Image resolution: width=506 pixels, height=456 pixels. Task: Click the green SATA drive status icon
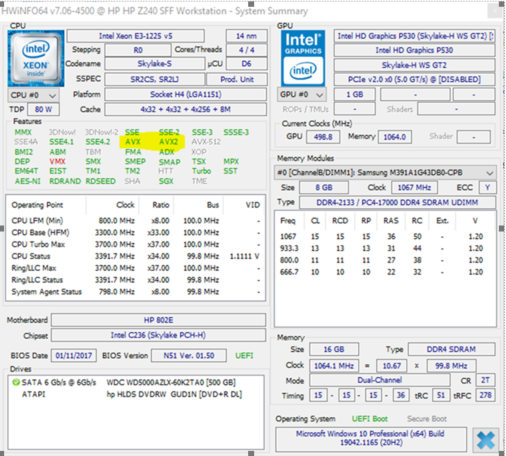coord(15,382)
